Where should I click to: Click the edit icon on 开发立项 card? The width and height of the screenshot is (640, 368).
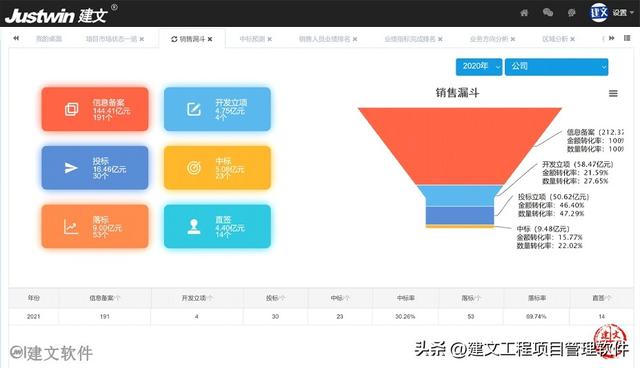tap(194, 109)
